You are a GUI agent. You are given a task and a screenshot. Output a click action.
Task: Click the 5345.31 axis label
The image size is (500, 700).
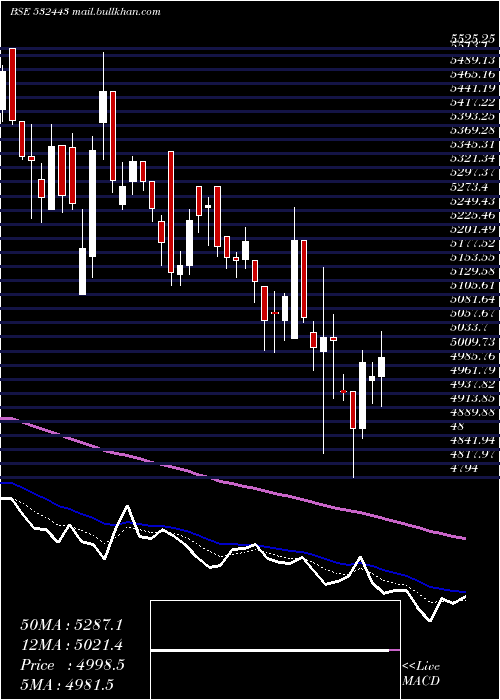pos(472,145)
